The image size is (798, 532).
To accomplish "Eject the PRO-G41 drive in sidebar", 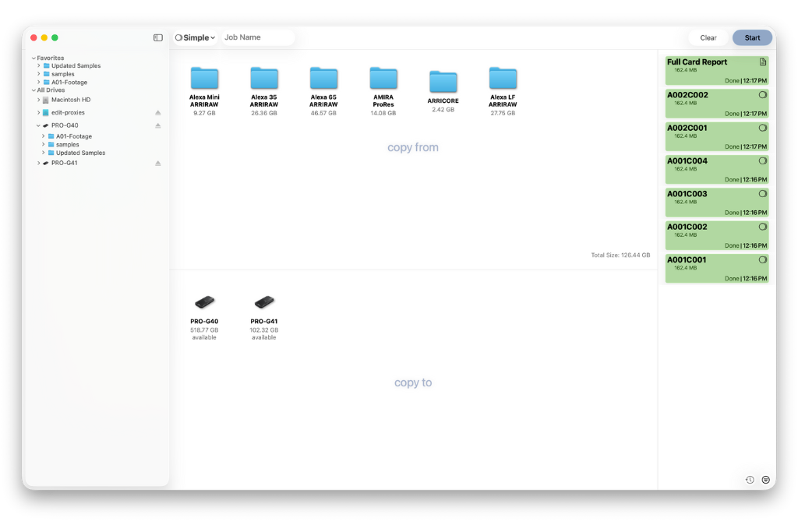I will 158,164.
